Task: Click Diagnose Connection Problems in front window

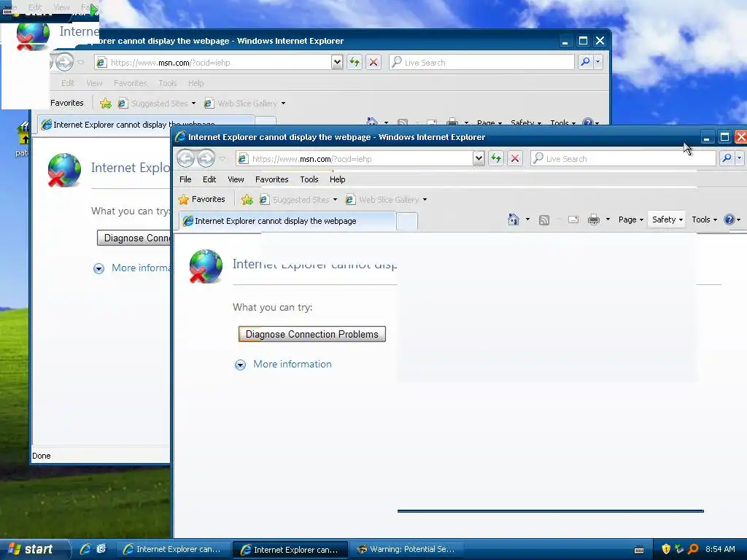Action: 311,334
